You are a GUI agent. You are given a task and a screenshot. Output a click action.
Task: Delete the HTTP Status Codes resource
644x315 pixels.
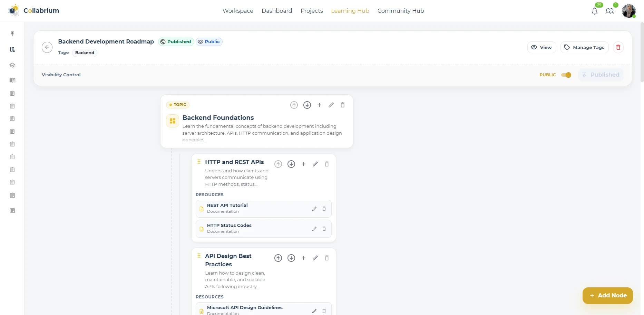[324, 229]
